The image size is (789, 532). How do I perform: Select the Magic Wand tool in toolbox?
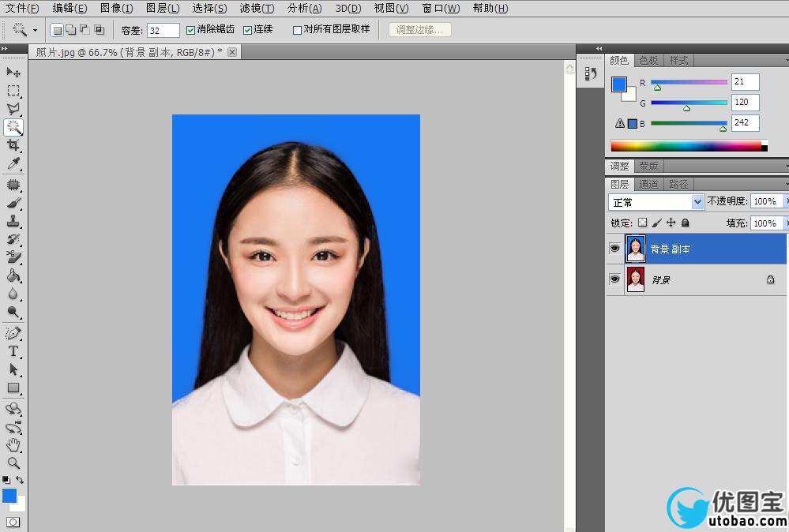(13, 127)
